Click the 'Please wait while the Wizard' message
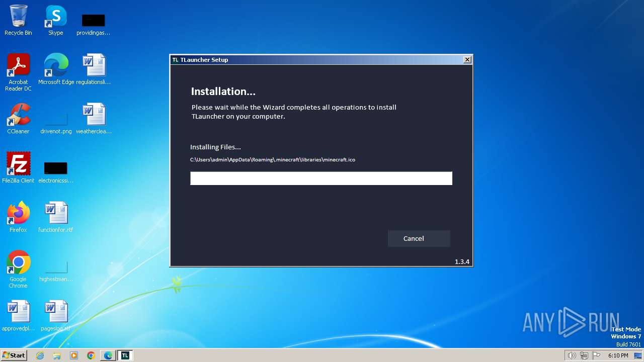Viewport: 644px width, 362px height. 294,112
